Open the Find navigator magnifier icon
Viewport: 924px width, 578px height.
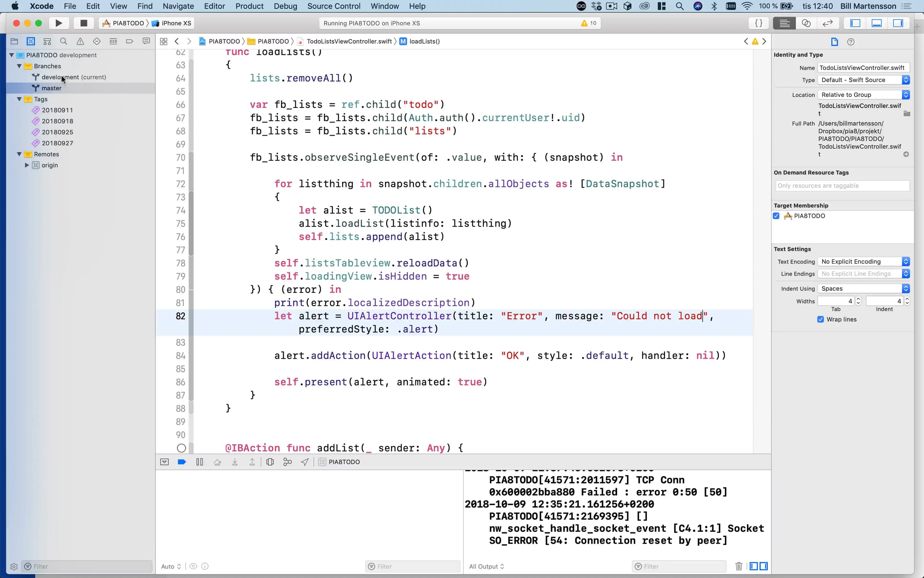pyautogui.click(x=64, y=41)
